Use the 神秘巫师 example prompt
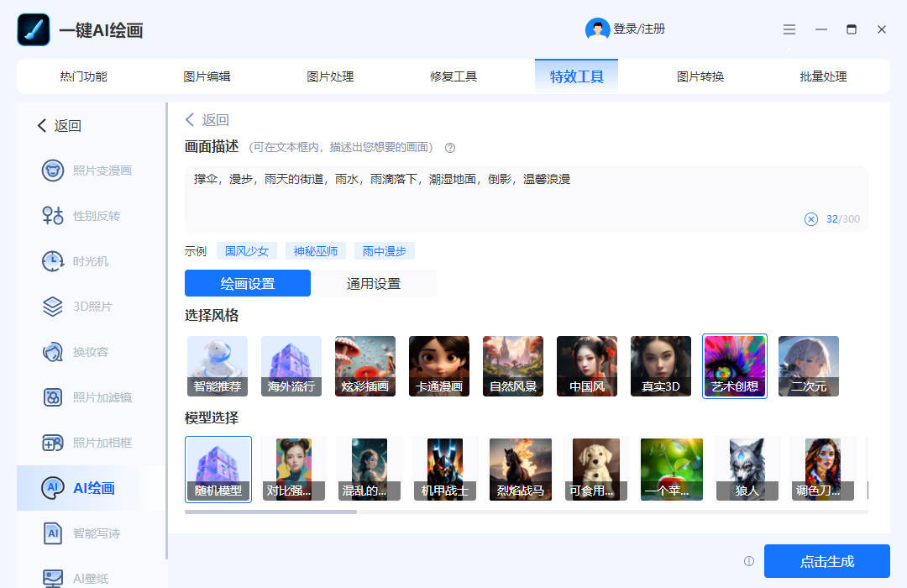This screenshot has height=588, width=907. click(x=315, y=251)
